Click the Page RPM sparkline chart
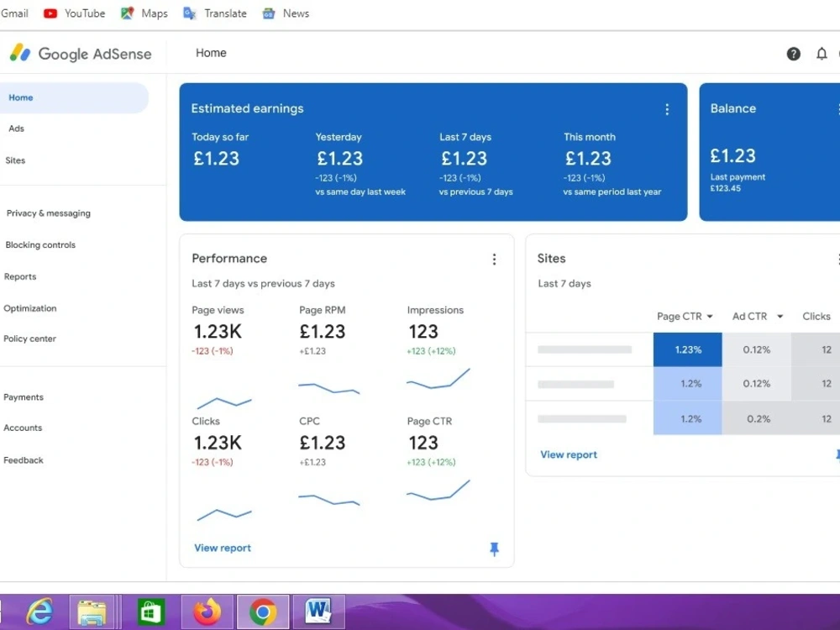Viewport: 840px width, 630px height. [328, 388]
